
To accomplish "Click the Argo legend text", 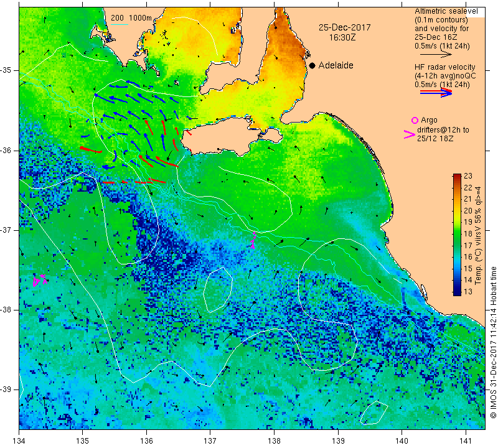I will (x=429, y=120).
